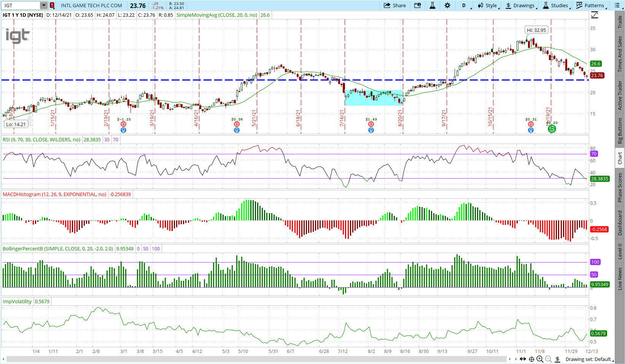Image resolution: width=625 pixels, height=364 pixels.
Task: Click the 0.5679 implied volatility axis label
Action: [598, 333]
